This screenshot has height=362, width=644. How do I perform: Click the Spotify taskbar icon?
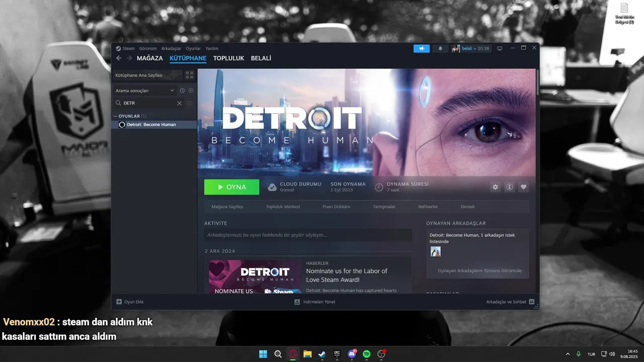point(367,354)
